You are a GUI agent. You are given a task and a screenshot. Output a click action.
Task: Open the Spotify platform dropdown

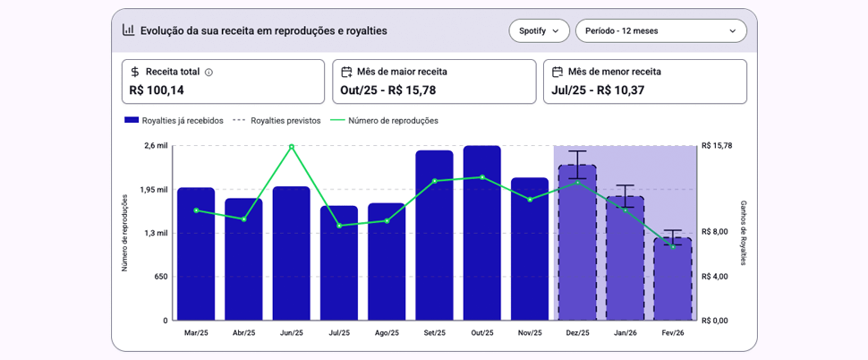click(x=539, y=30)
